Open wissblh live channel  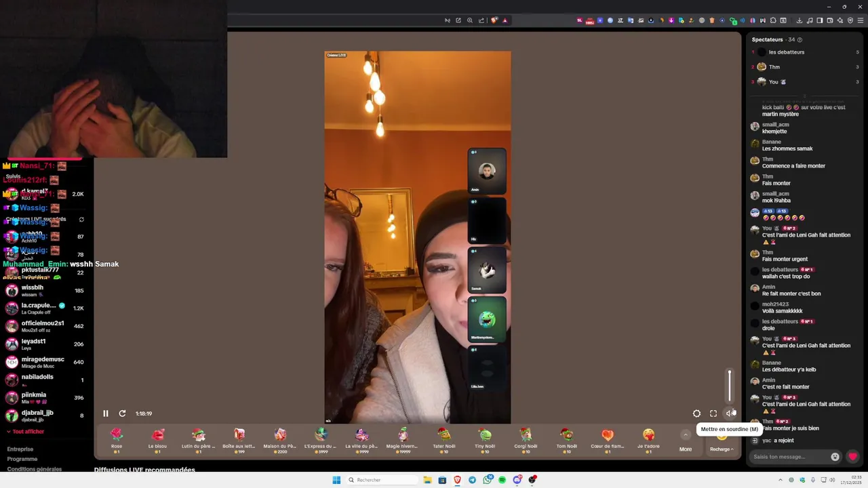point(46,291)
